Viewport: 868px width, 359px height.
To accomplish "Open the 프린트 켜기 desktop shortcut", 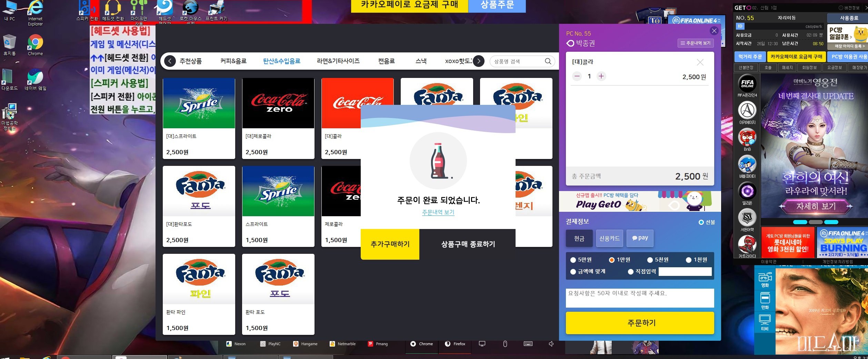I will pyautogui.click(x=217, y=11).
